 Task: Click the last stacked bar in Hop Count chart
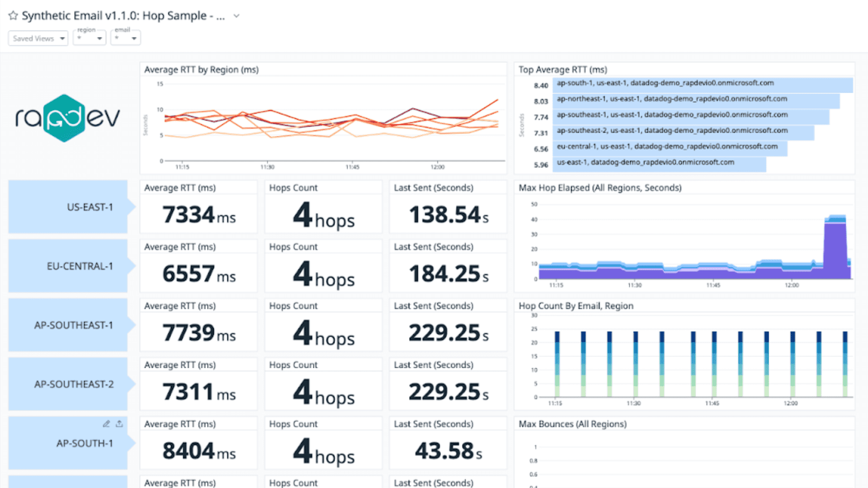845,364
